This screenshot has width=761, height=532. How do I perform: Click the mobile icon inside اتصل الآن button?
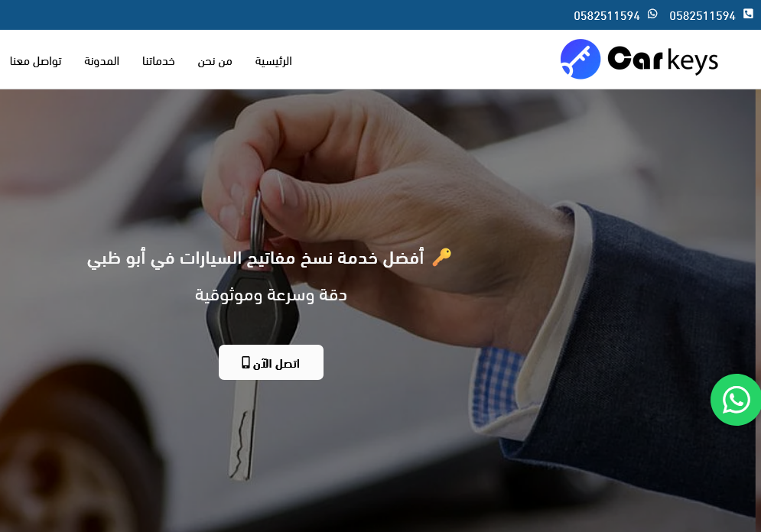point(246,362)
